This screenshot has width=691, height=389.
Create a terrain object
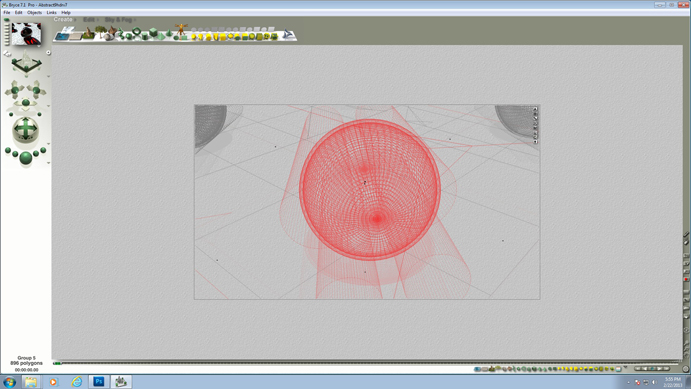pos(88,33)
